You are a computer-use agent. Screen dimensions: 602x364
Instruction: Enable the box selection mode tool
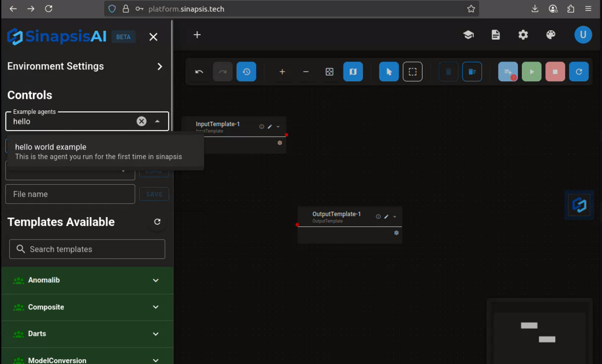point(412,72)
